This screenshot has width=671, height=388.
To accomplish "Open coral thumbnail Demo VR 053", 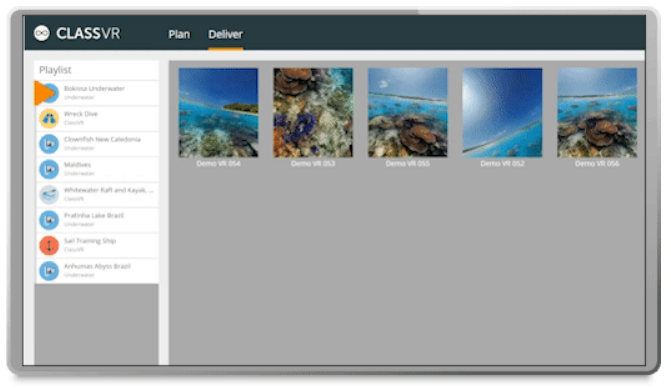I will pos(313,113).
